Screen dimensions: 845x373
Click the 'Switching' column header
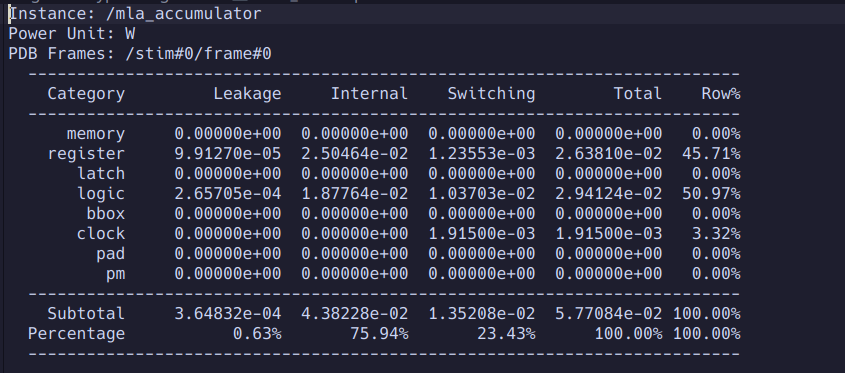coord(491,94)
